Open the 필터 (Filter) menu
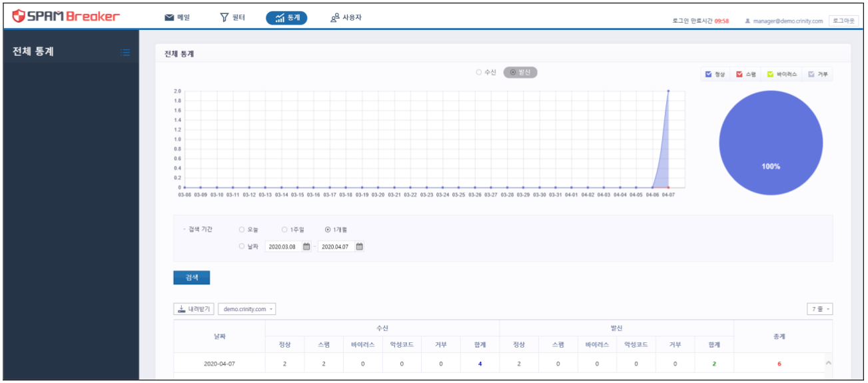This screenshot has height=383, width=868. click(x=232, y=17)
